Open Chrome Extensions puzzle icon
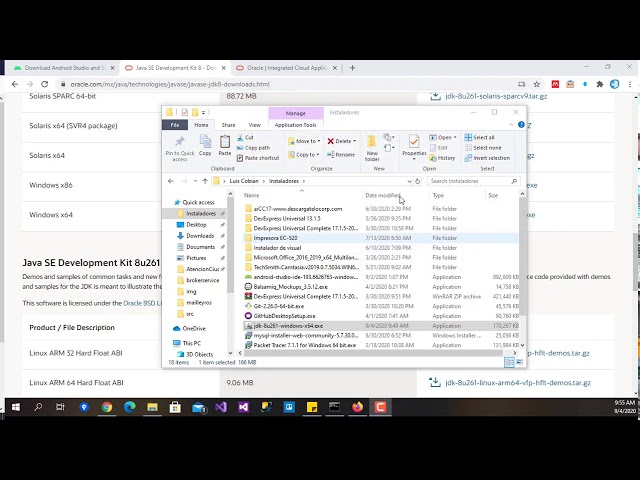 tap(600, 84)
